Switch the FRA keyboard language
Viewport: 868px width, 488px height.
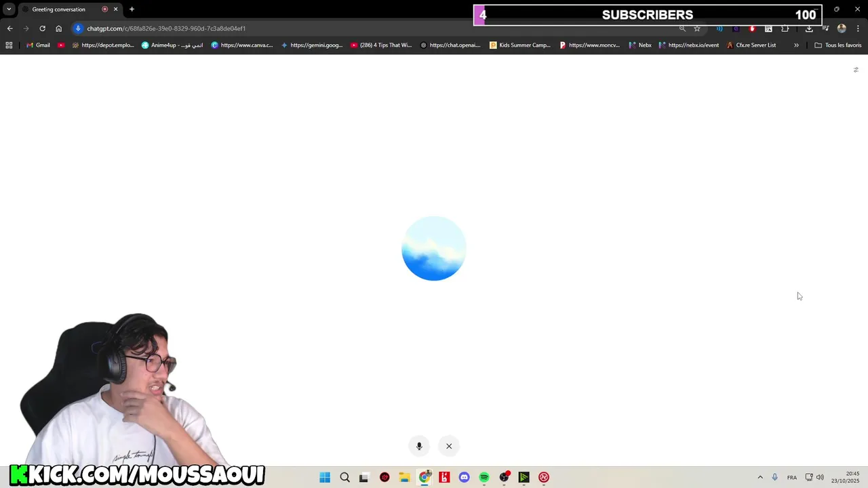pos(792,477)
